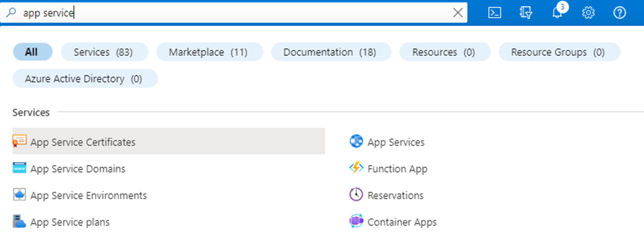The width and height of the screenshot is (644, 246).
Task: Filter results by Marketplace (11)
Action: click(209, 52)
